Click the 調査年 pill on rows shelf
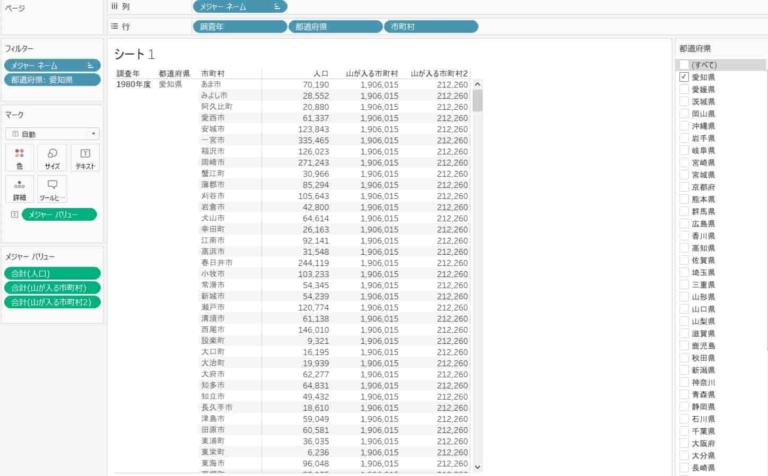Viewport: 768px width, 476px height. pos(239,26)
